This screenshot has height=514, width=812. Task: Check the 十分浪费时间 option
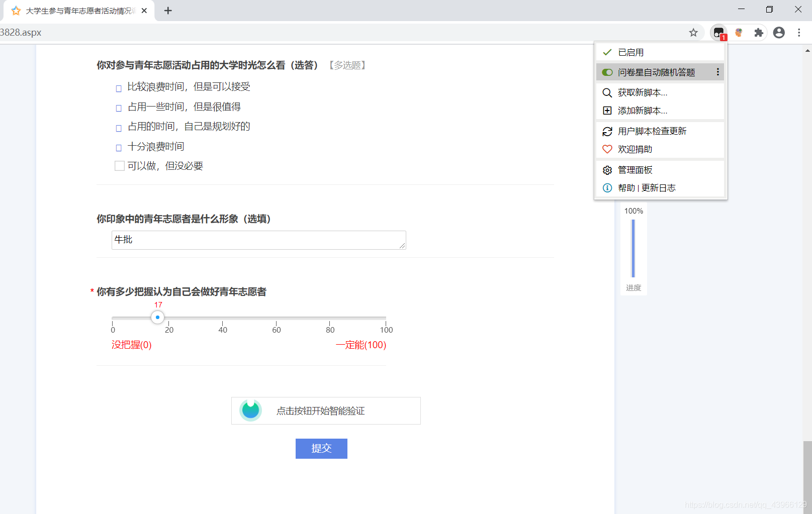(119, 146)
